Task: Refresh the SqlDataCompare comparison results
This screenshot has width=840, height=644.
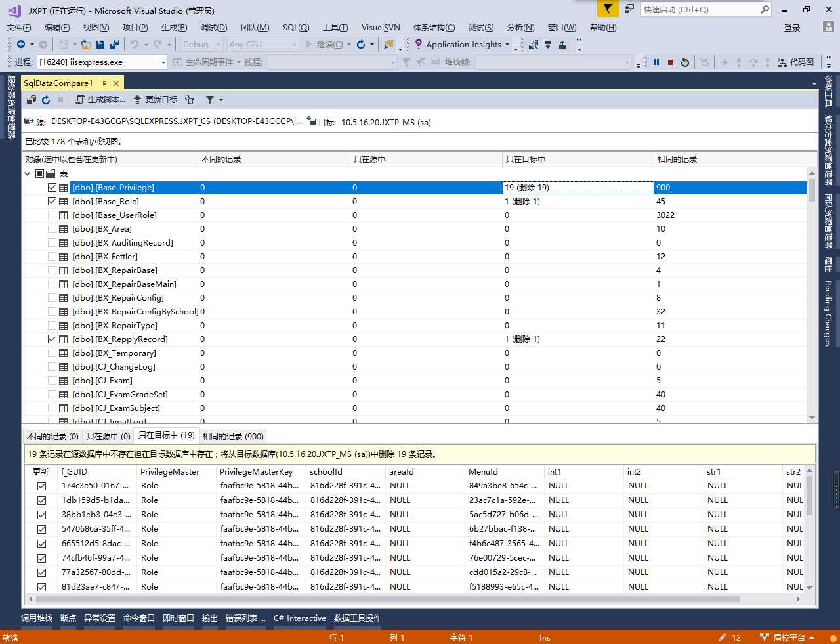Action: point(46,100)
